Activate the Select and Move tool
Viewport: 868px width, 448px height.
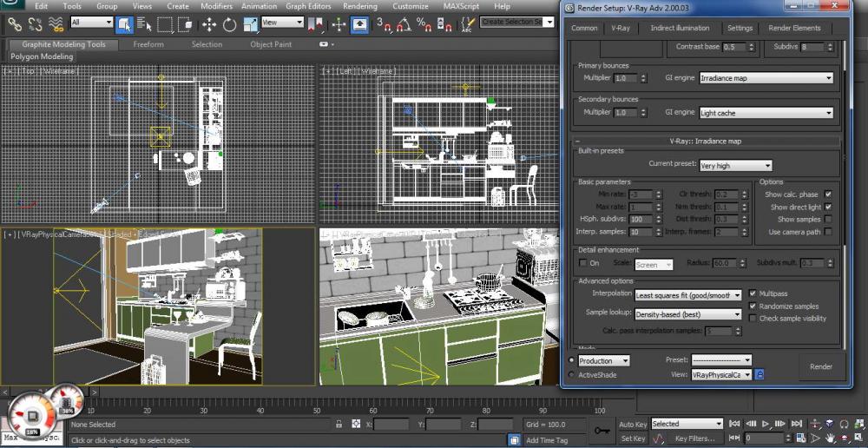pos(208,24)
